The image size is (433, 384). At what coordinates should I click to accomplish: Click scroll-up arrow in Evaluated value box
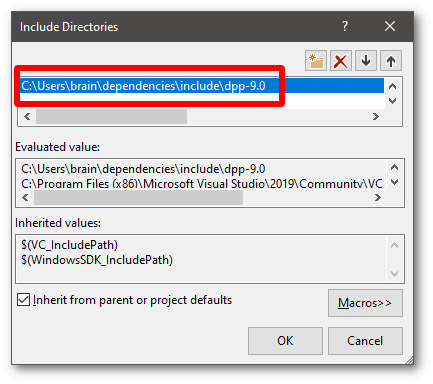395,167
